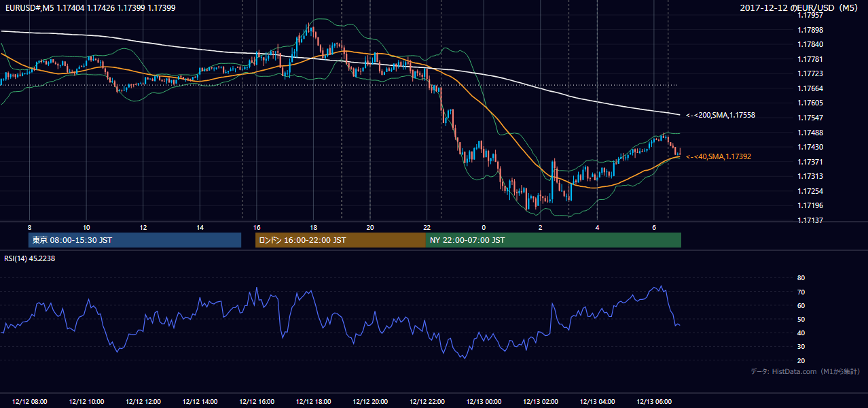This screenshot has height=408, width=868.
Task: Click the bottom axis label 12/12 08:00
Action: click(30, 402)
